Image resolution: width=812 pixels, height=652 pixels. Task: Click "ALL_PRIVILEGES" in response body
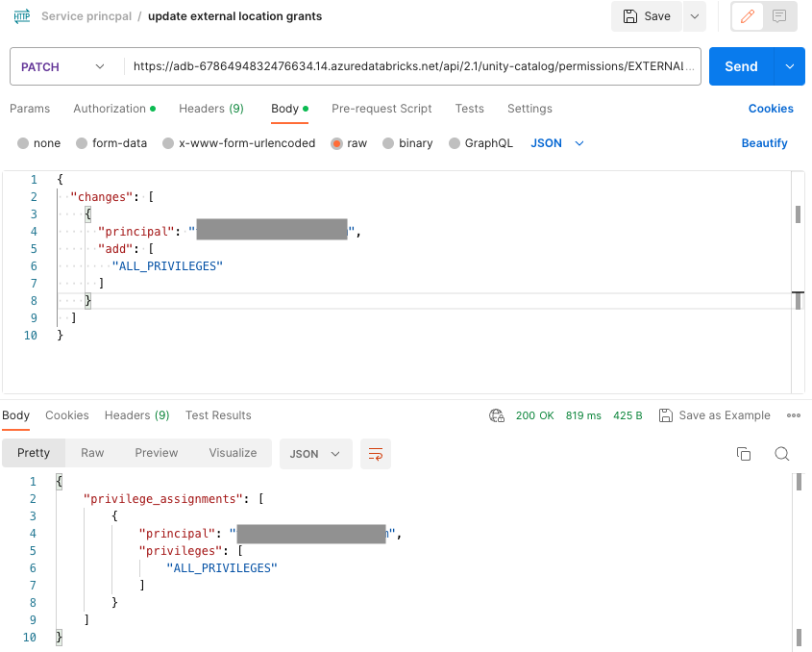222,568
